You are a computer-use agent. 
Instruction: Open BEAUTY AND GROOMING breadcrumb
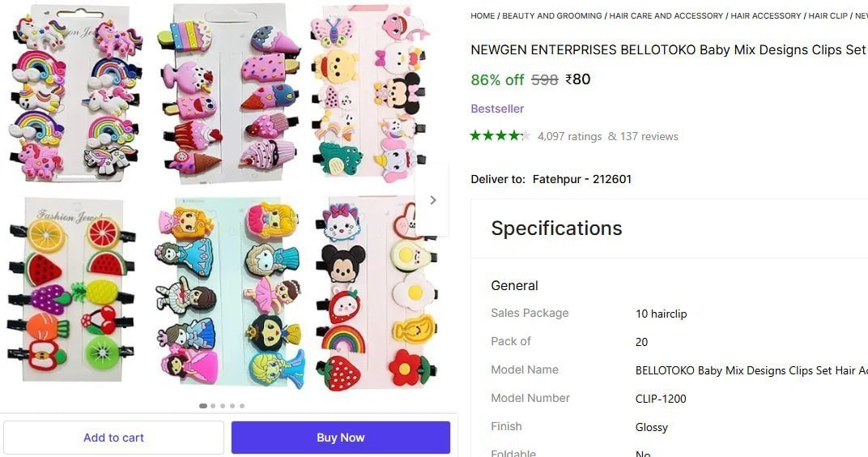(x=552, y=16)
